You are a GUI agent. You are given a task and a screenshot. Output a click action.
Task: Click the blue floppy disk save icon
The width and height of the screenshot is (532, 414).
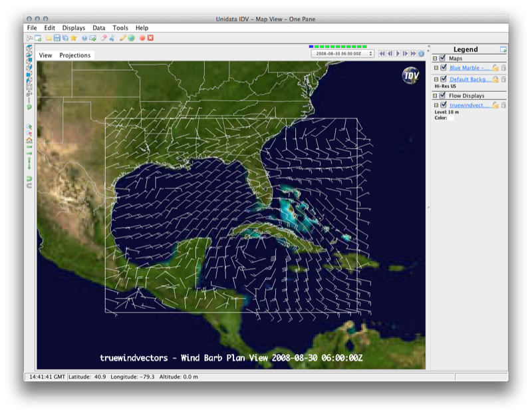[58, 38]
